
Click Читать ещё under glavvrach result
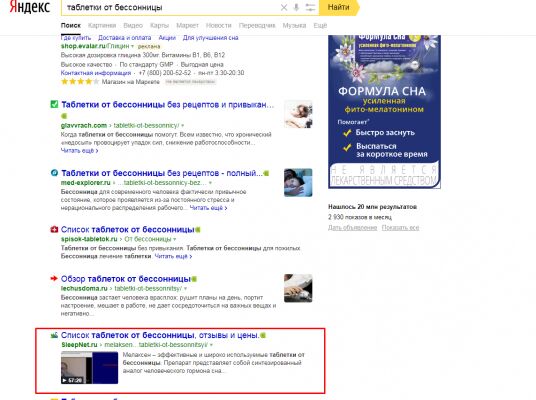coord(79,151)
